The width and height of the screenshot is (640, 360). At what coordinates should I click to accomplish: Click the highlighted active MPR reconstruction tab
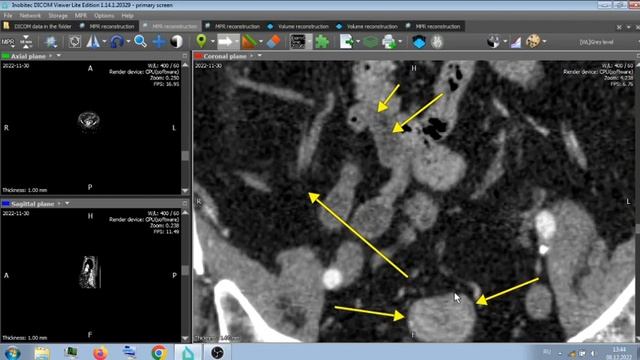coord(171,26)
